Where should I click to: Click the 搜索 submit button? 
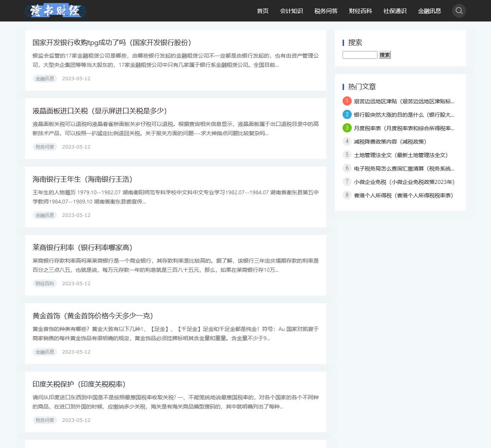point(385,55)
